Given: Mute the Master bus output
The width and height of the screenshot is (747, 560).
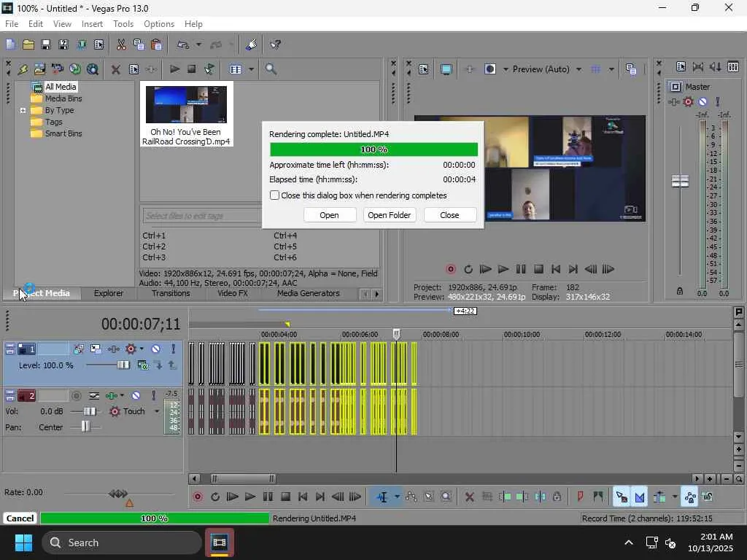Looking at the screenshot, I should [x=703, y=101].
